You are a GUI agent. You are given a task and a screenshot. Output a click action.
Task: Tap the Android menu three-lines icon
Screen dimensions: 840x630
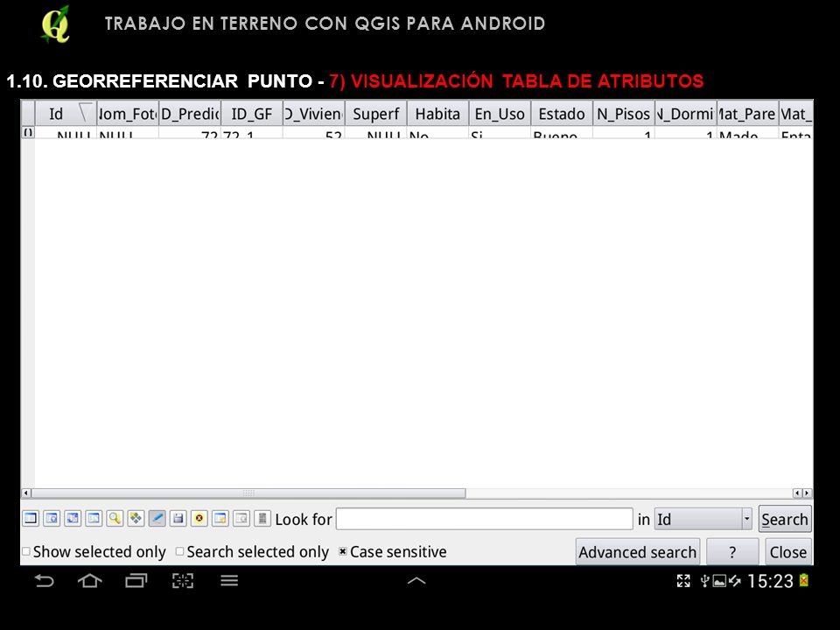tap(229, 581)
